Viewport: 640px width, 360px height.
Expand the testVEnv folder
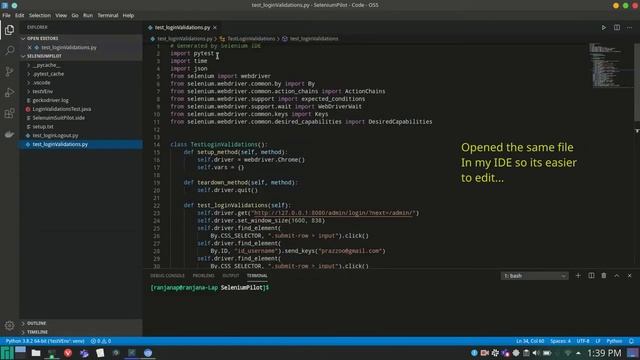(42, 91)
